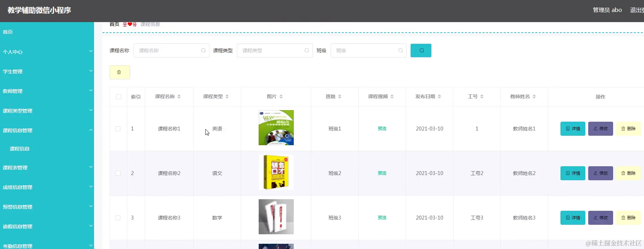
Task: Click 英语 course type cell
Action: click(x=217, y=129)
